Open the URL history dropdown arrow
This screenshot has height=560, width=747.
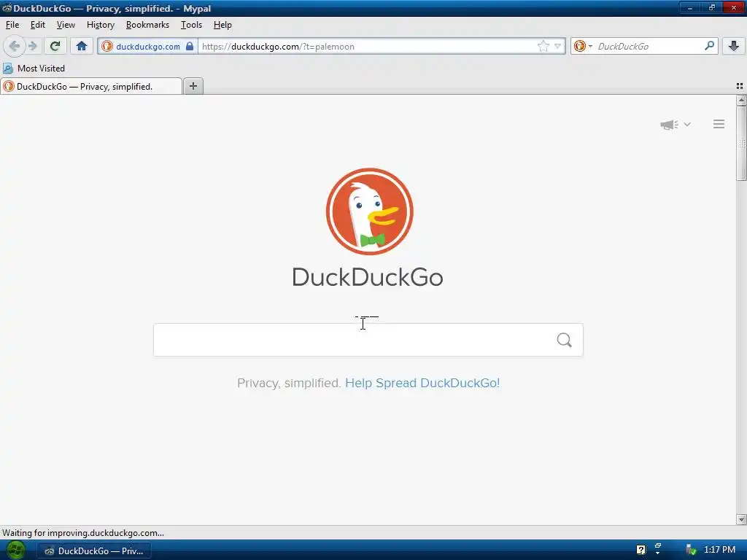tap(557, 46)
